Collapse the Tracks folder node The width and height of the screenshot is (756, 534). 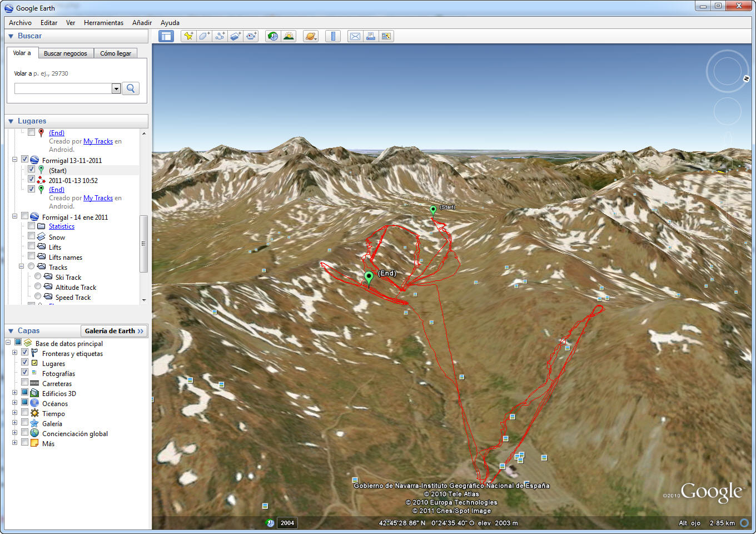click(x=21, y=266)
